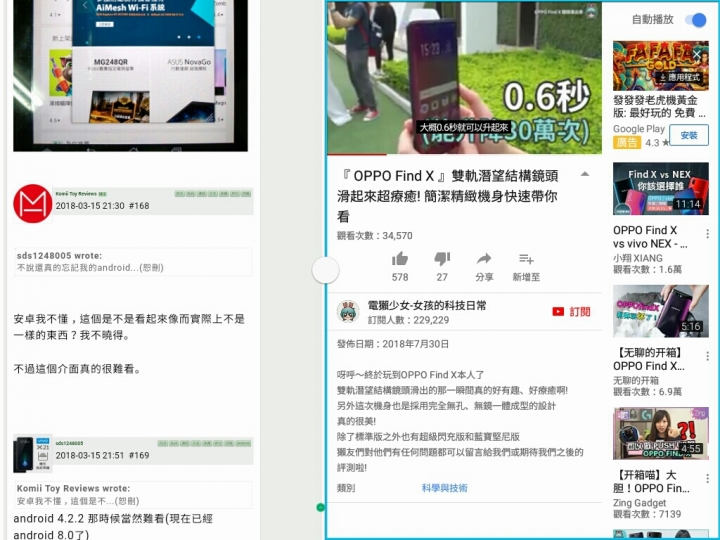Dislike the video with thumbs down

(442, 259)
